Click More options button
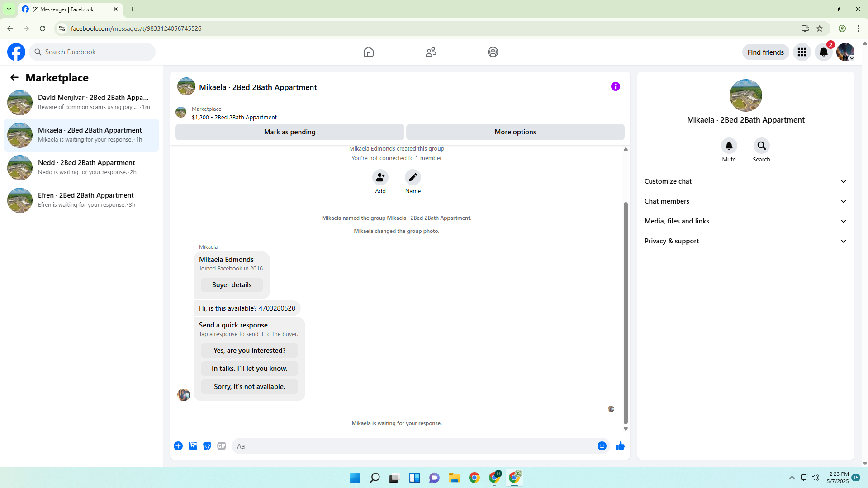 tap(515, 132)
